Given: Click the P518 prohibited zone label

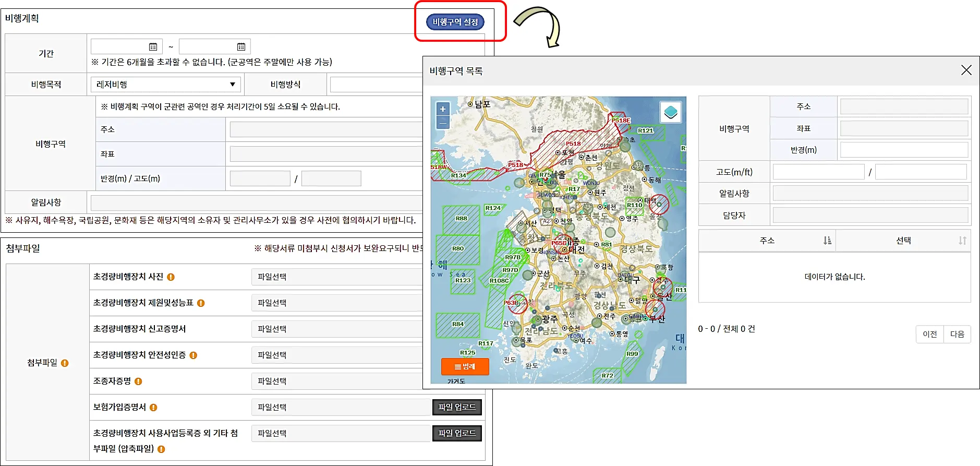Looking at the screenshot, I should [x=573, y=144].
